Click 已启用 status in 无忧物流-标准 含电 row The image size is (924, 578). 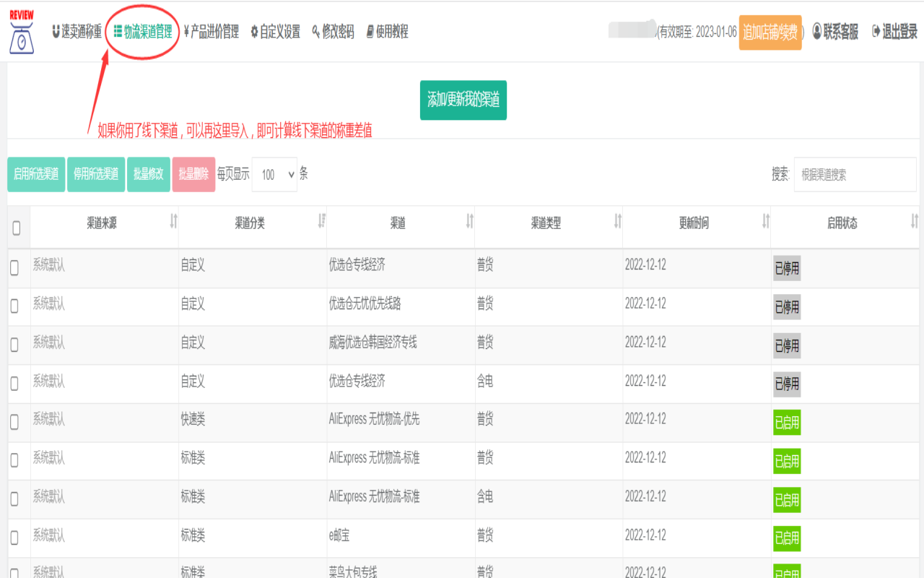click(x=787, y=500)
